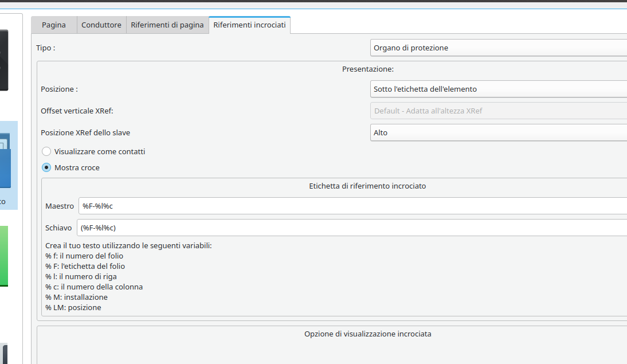Click the 'Opzione di visualizzazione incrociata' group title
627x364 pixels.
pos(367,334)
